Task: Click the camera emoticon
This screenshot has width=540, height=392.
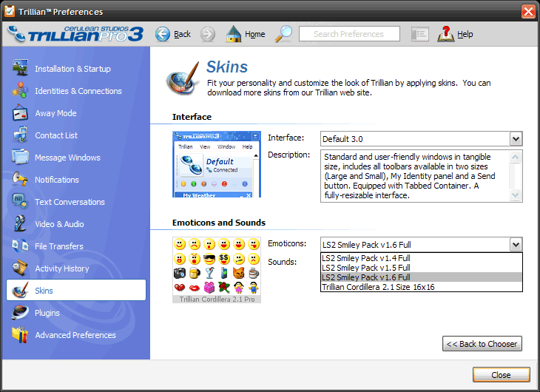Action: pyautogui.click(x=180, y=273)
